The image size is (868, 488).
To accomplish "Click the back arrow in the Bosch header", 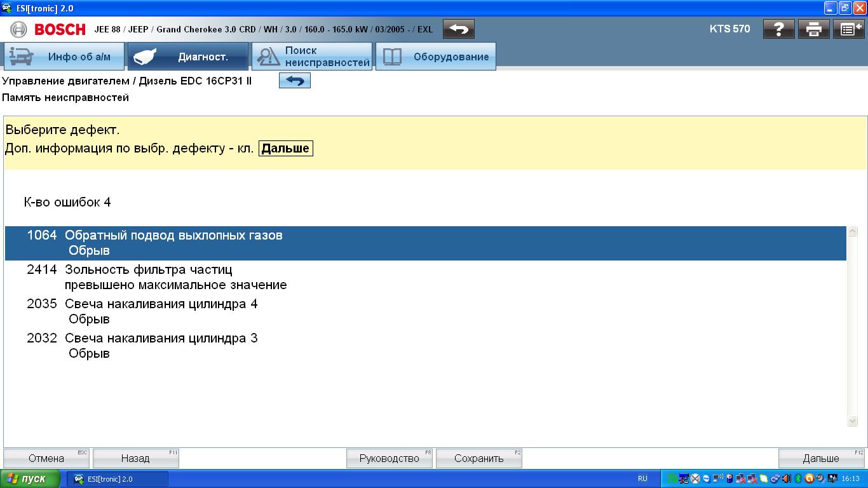I will tap(458, 29).
